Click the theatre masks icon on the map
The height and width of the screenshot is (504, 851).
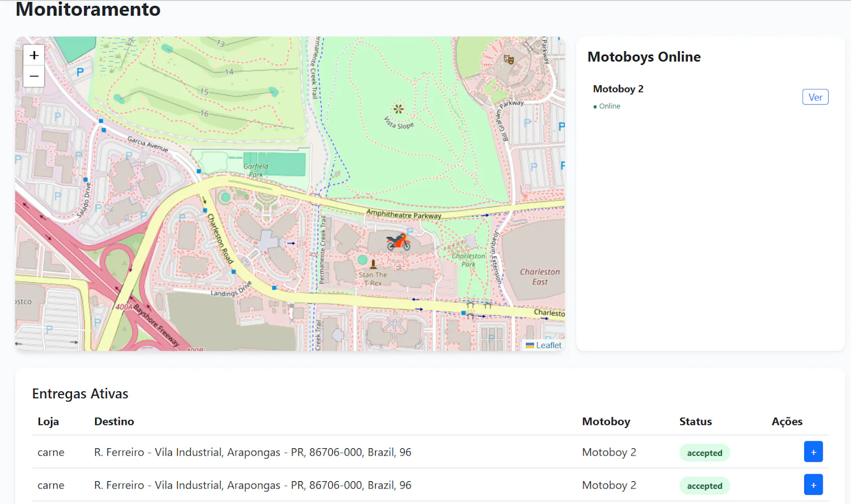click(x=509, y=60)
